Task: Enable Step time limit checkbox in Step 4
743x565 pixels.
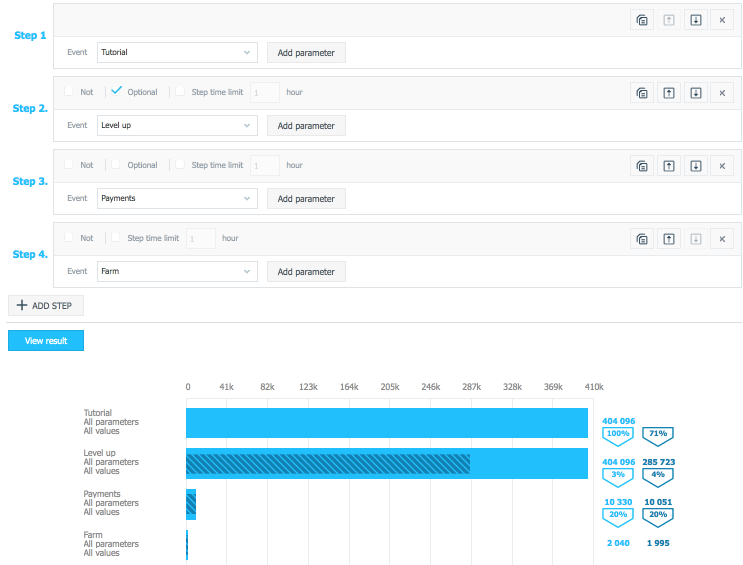Action: 117,238
